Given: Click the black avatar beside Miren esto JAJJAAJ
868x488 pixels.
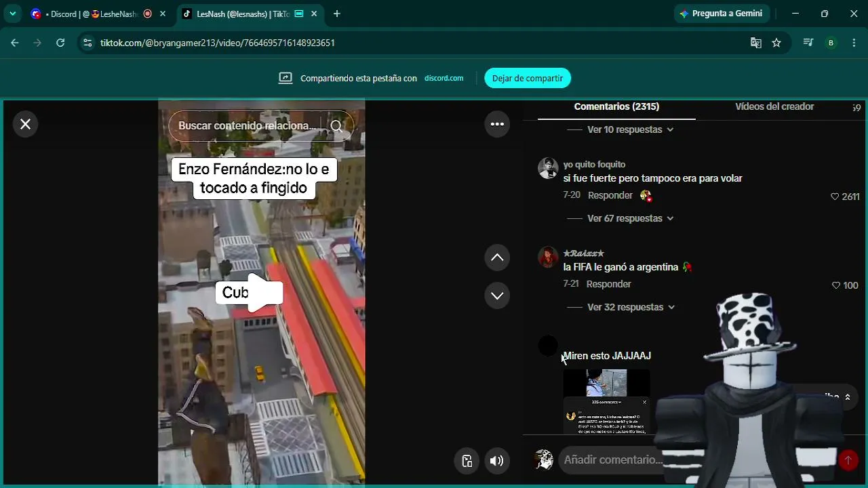Looking at the screenshot, I should click(x=548, y=346).
